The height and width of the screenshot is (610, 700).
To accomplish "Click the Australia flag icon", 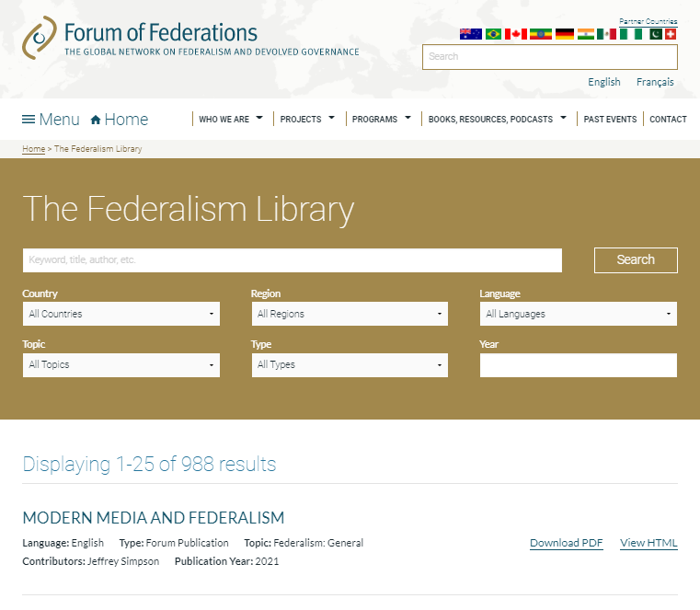I will click(471, 34).
